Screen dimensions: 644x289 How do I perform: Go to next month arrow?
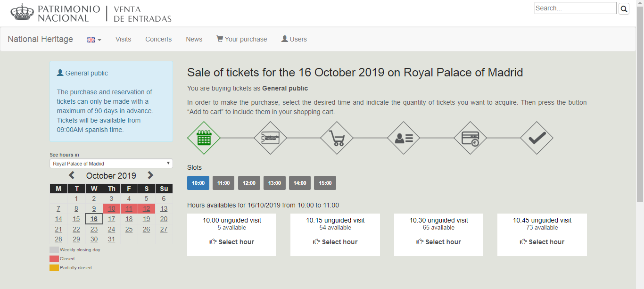pos(150,175)
